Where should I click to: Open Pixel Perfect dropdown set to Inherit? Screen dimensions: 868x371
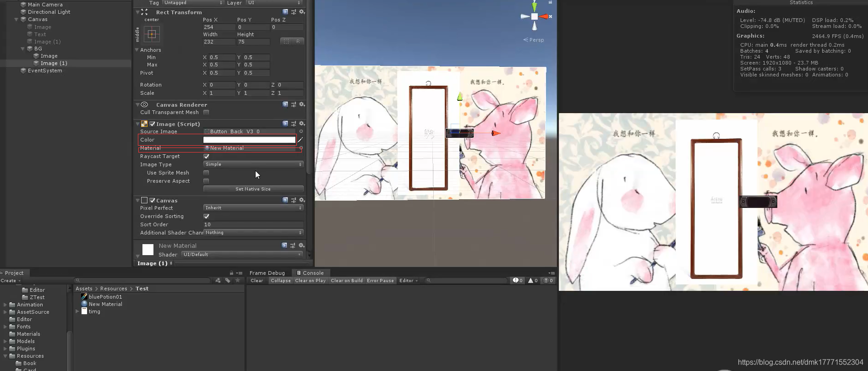tap(253, 208)
